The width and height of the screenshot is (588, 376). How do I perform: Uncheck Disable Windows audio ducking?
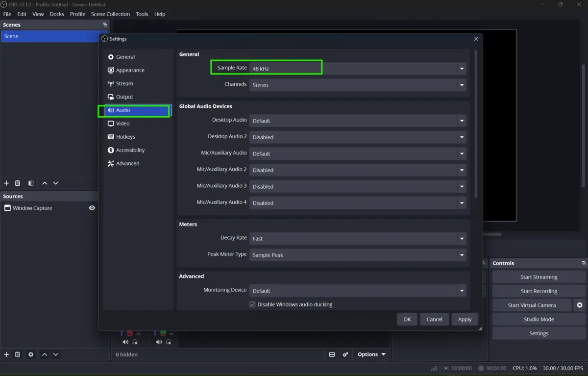click(x=252, y=304)
